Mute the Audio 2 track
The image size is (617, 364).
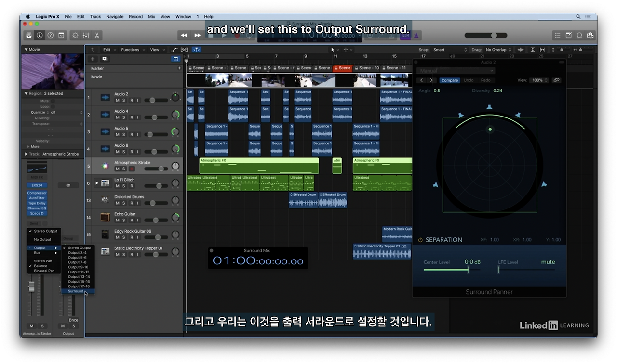tap(117, 100)
